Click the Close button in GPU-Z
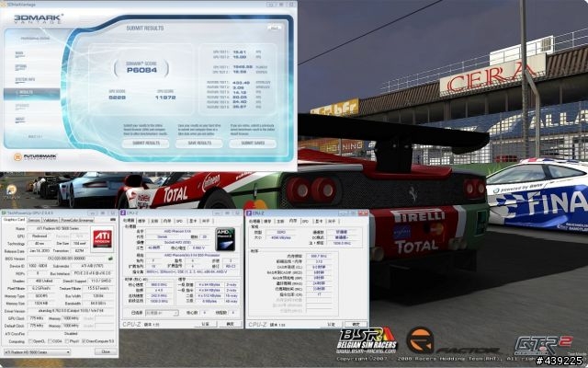 [x=106, y=351]
